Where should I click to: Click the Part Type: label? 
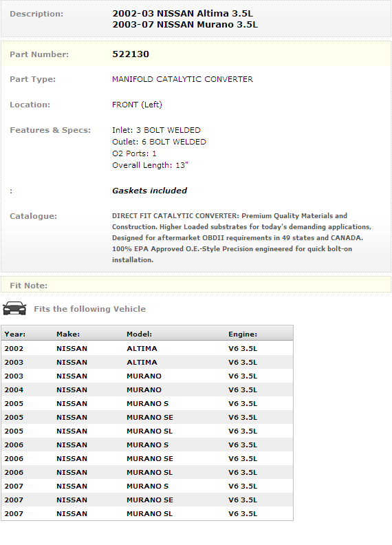33,79
